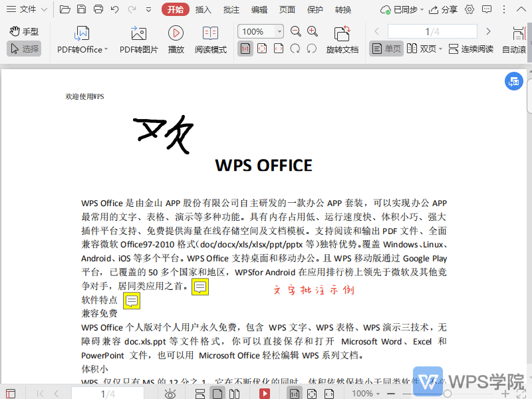Enter 阅读模式 reading mode
The height and width of the screenshot is (399, 532).
tap(210, 40)
